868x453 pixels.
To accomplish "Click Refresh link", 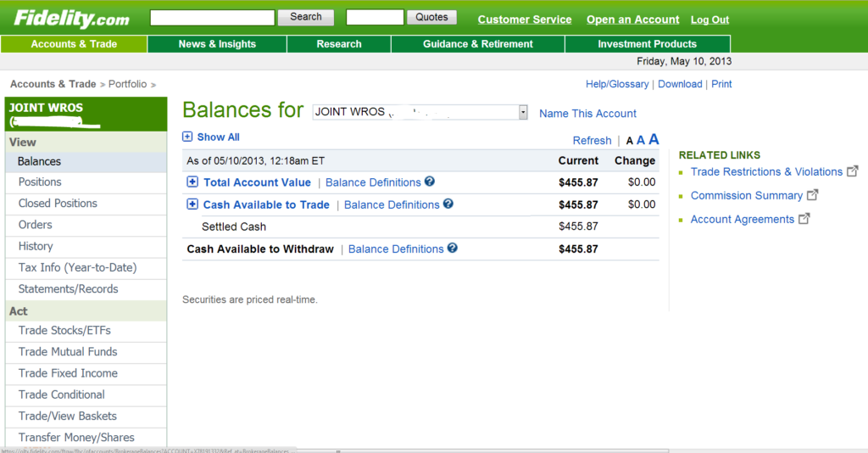I will (x=592, y=141).
